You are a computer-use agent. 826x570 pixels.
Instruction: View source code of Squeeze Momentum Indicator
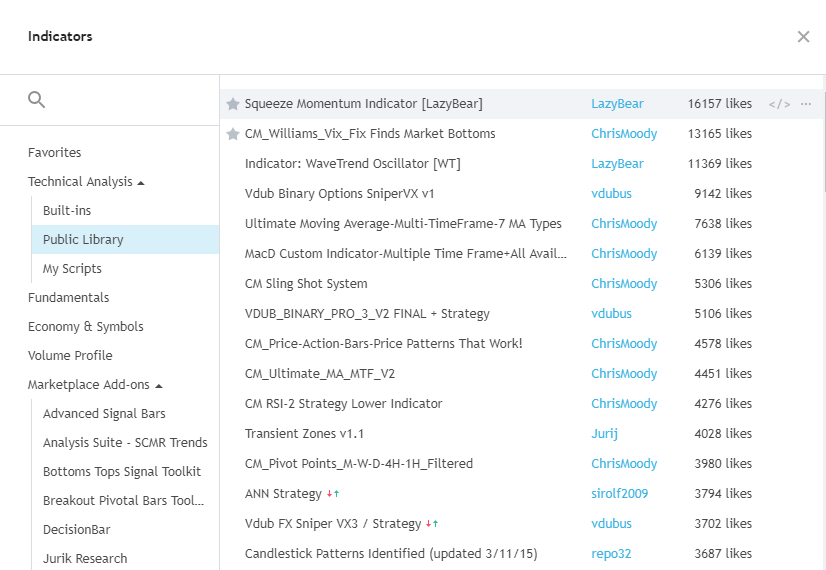pyautogui.click(x=779, y=104)
